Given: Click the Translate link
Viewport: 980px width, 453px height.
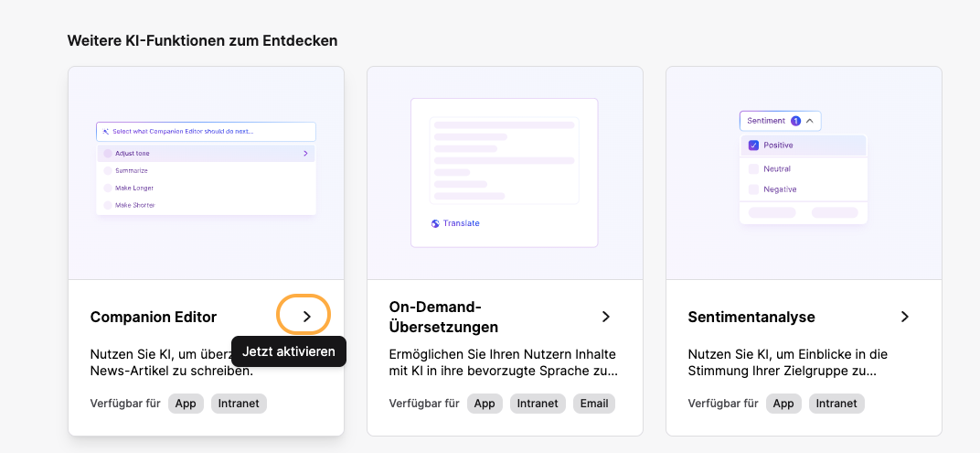Looking at the screenshot, I should [x=462, y=223].
